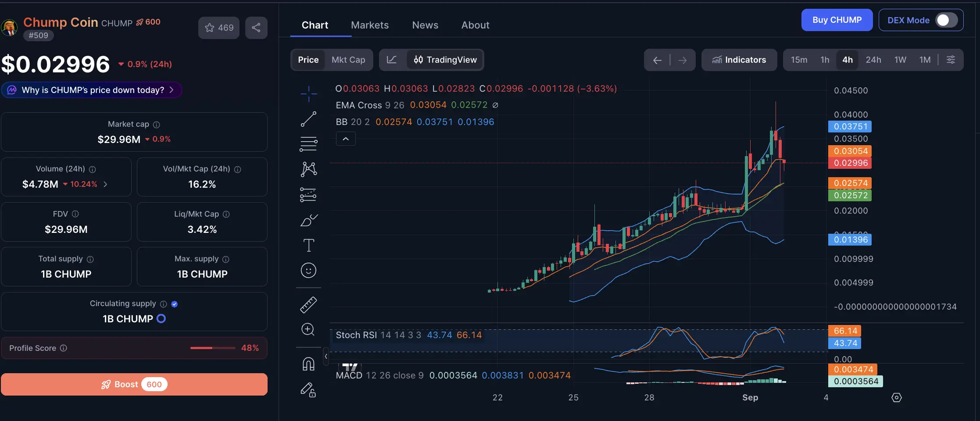The width and height of the screenshot is (980, 421).
Task: Select the crosshair cursor tool
Action: coord(308,94)
